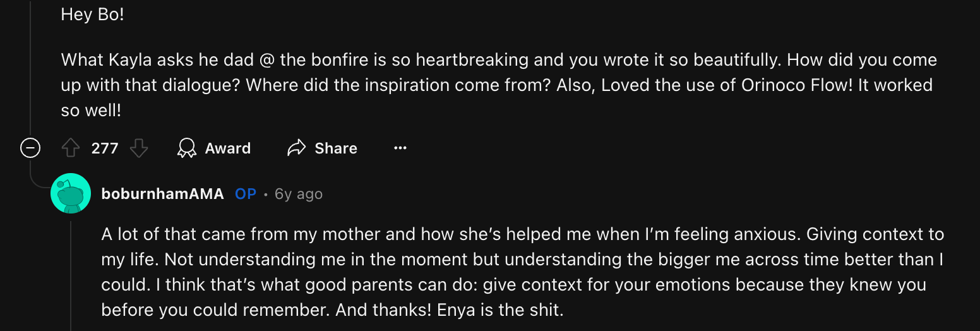Screen dimensions: 980x331
Task: Click the "Hey Bo!" greeting text
Action: point(93,15)
